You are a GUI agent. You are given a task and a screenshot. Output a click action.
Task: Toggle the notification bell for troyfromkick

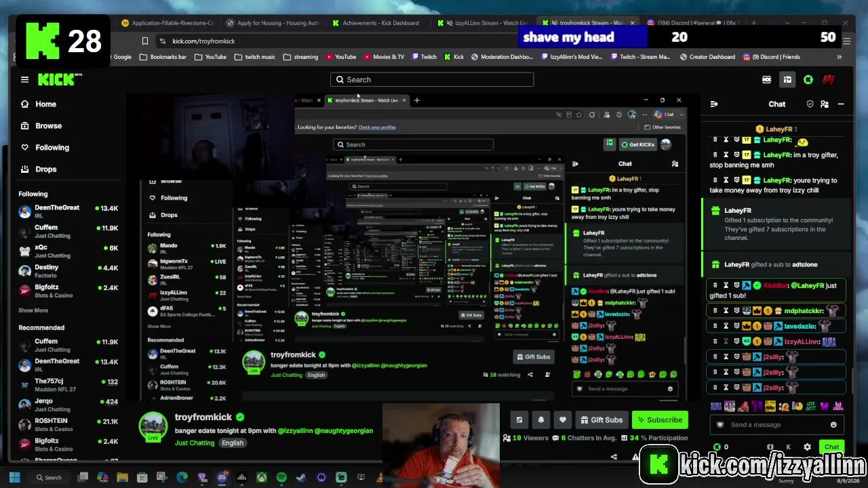[x=540, y=420]
